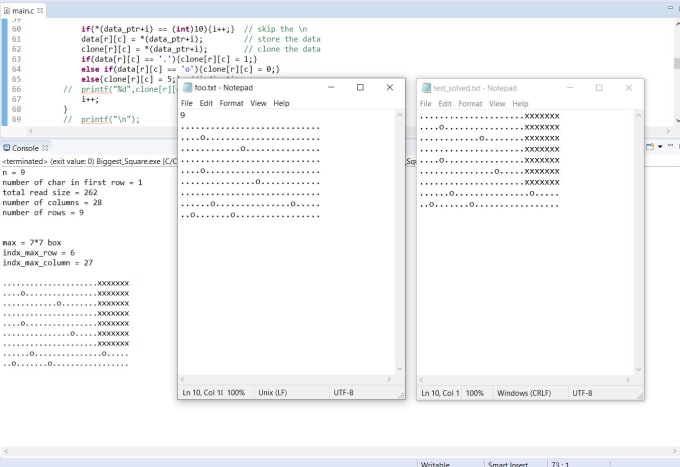Click 'UTF-8' in test_solved.txt status bar
The height and width of the screenshot is (467, 680).
tap(582, 393)
